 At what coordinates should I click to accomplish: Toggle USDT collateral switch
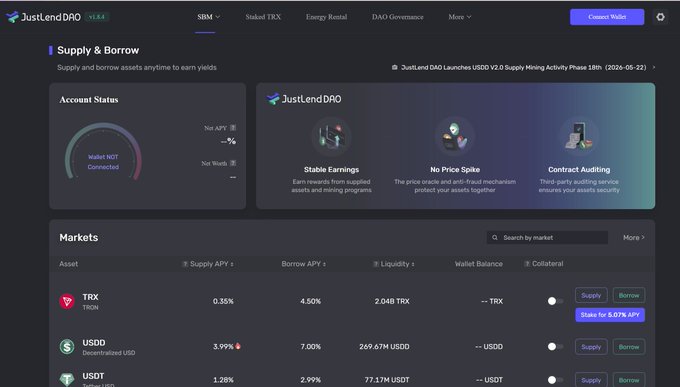tap(555, 380)
